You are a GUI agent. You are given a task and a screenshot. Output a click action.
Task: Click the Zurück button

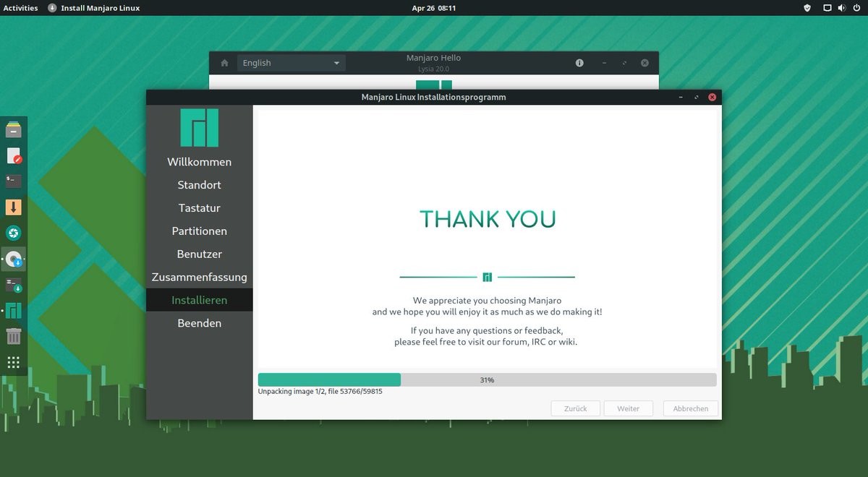point(575,408)
